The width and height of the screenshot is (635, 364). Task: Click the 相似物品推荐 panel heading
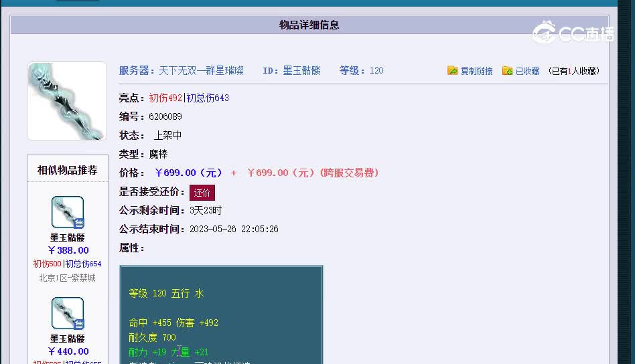tap(68, 170)
